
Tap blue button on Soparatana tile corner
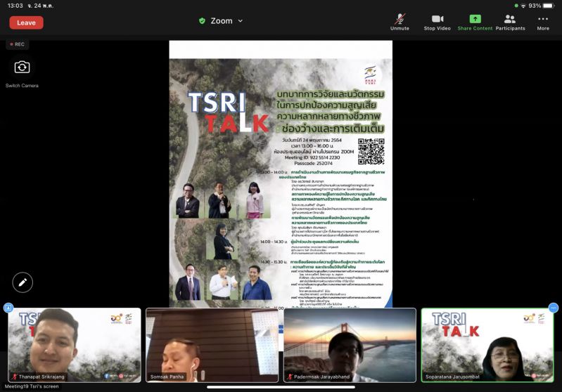click(554, 308)
